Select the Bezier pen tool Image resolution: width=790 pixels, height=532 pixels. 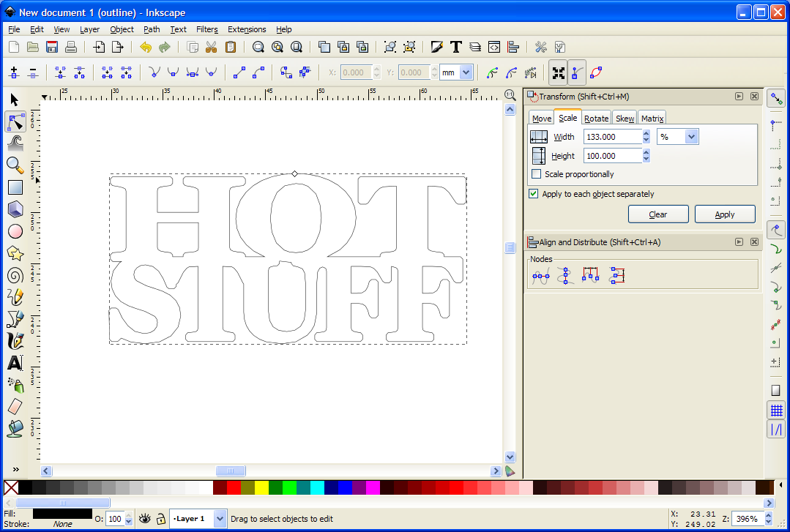15,319
